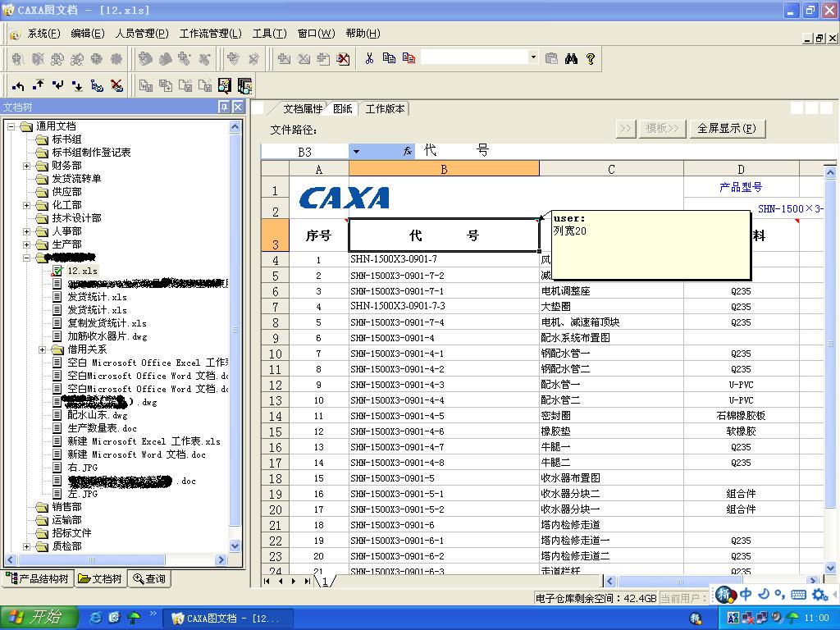This screenshot has width=840, height=630.
Task: Click the IME soft keyboard icon
Action: [x=798, y=594]
